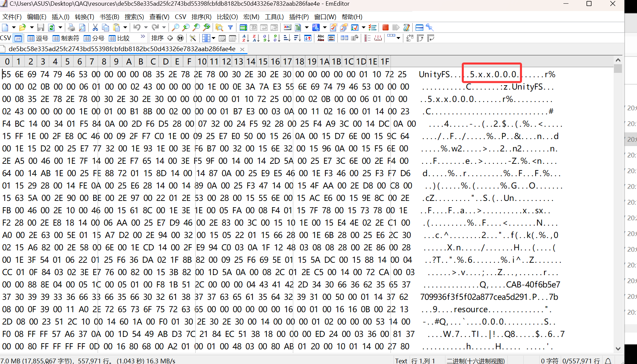Click the Print icon in toolbar

[x=72, y=27]
